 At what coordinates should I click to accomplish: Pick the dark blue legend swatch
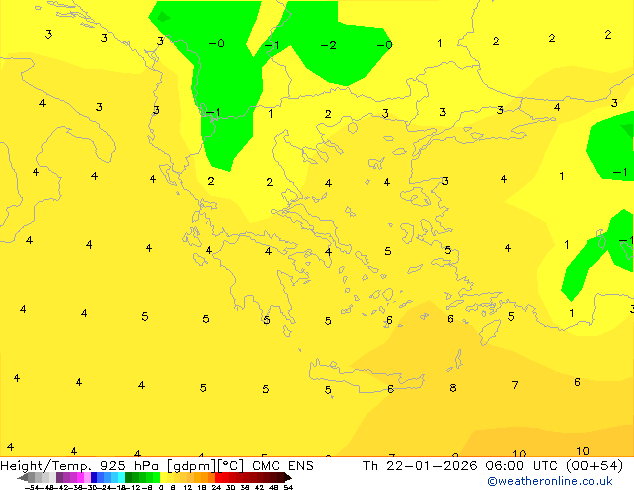click(94, 477)
